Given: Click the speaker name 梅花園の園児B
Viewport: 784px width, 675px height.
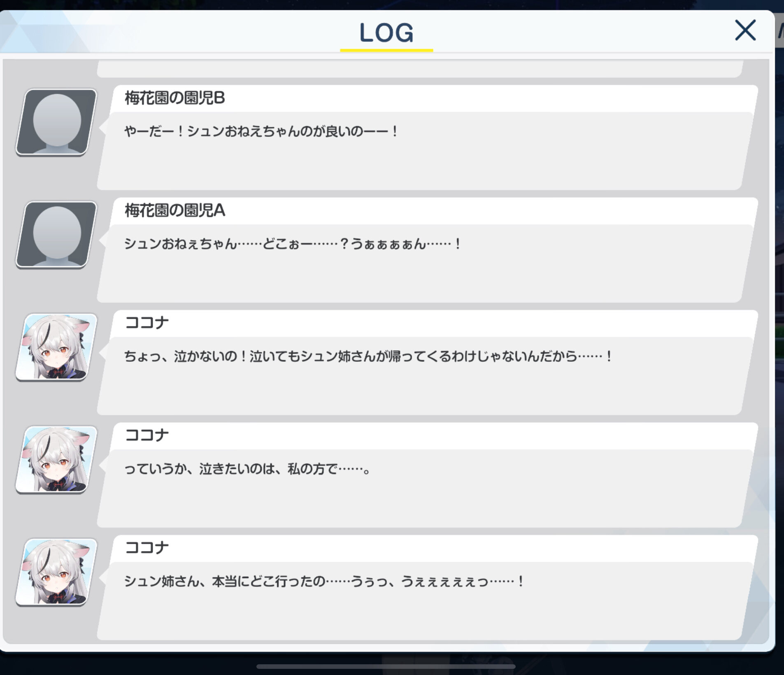Looking at the screenshot, I should click(175, 98).
